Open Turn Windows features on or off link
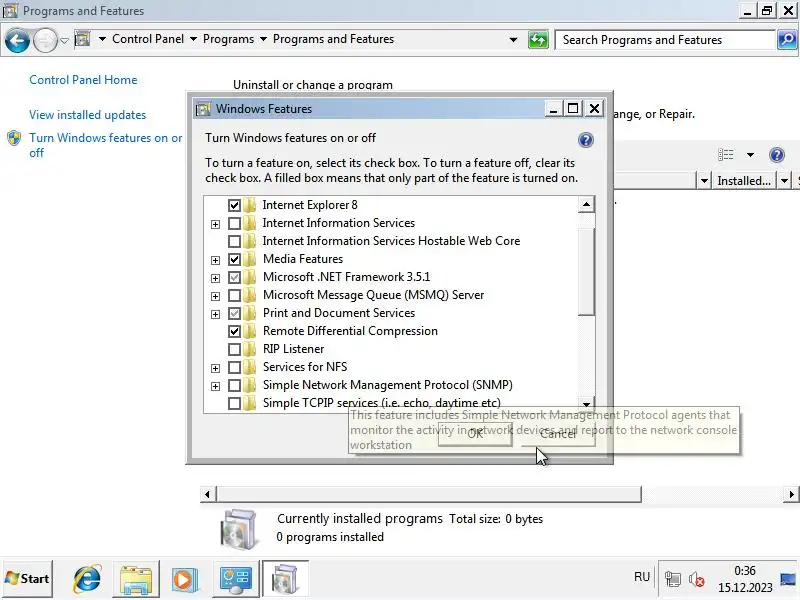This screenshot has width=800, height=600. pos(105,145)
